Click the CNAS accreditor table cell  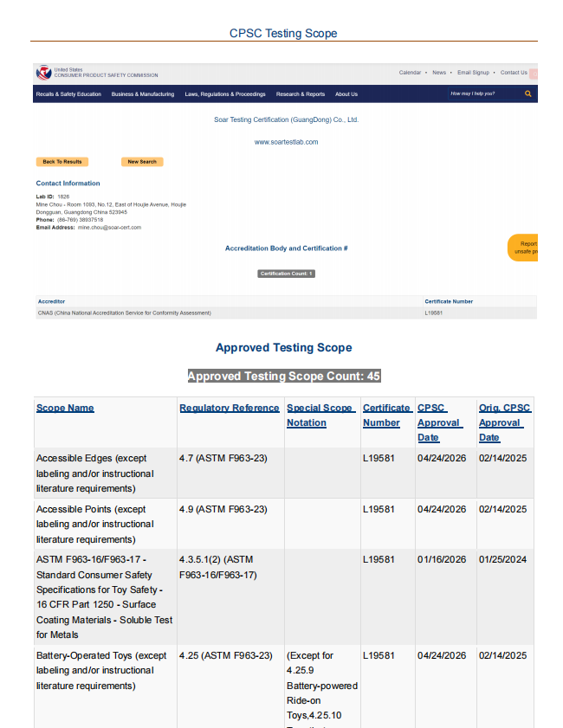tap(230, 313)
